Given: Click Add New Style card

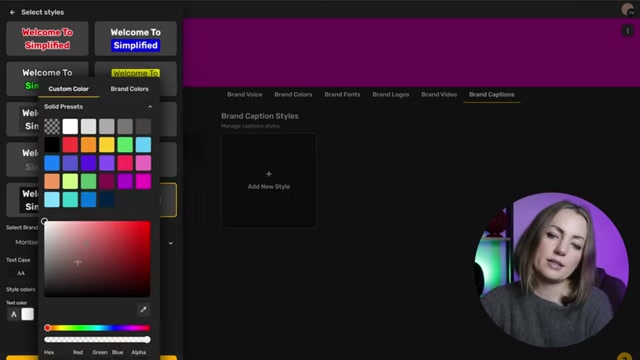Looking at the screenshot, I should (x=269, y=180).
